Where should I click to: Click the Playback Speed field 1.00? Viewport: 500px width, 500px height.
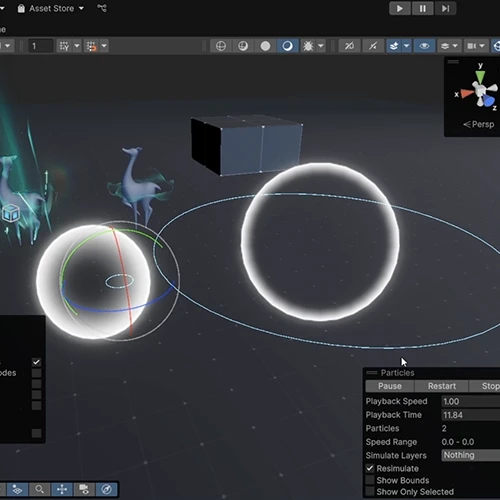pos(471,401)
